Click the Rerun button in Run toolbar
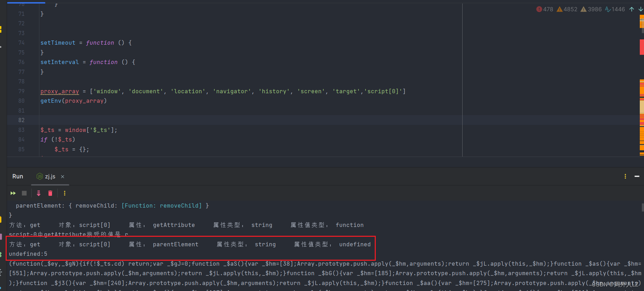 (13, 193)
